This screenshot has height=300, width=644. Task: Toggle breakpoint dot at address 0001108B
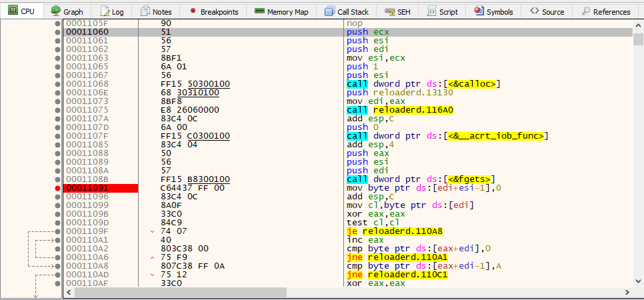(x=57, y=179)
